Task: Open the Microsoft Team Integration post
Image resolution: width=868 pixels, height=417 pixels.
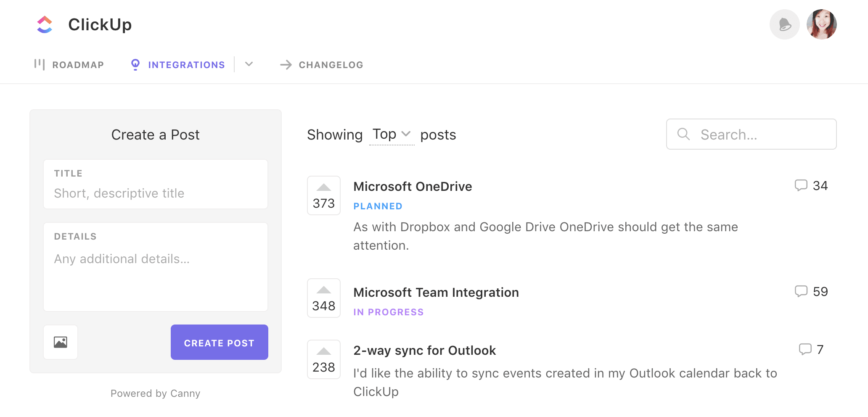Action: point(436,292)
